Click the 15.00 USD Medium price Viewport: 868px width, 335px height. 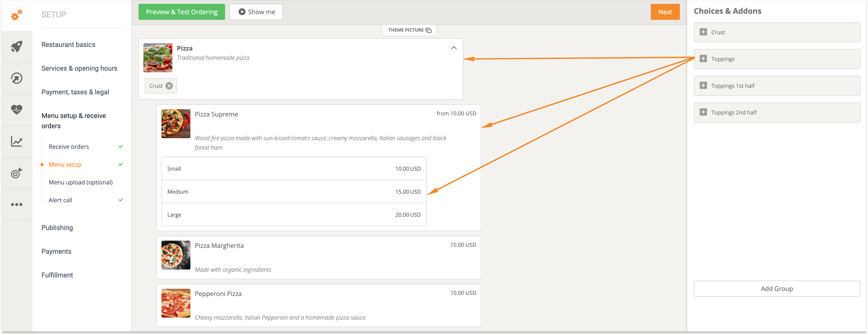(x=408, y=191)
